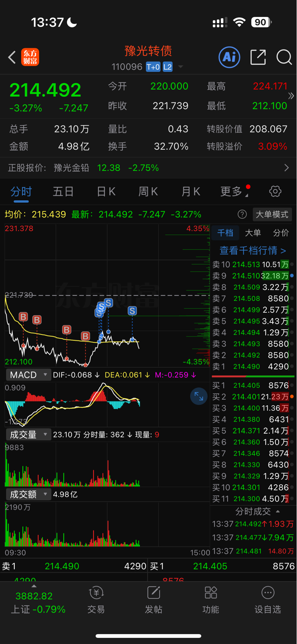The width and height of the screenshot is (297, 644).
Task: Expand chart to fullscreen icon
Action: tap(199, 396)
